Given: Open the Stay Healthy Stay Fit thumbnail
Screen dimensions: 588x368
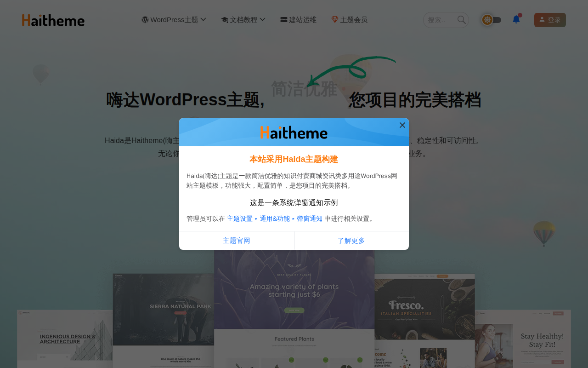Looking at the screenshot, I should click(523, 339).
